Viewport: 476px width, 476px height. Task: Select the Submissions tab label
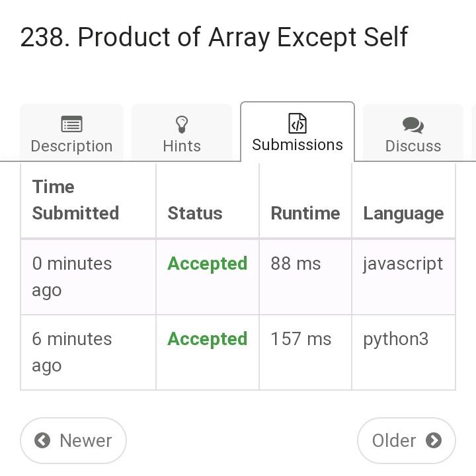(x=297, y=145)
